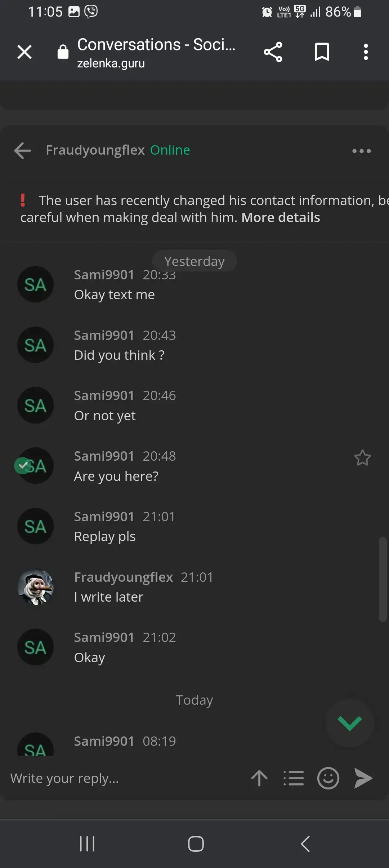Tap the share icon in browser header
Screen dimensions: 389x868
(x=273, y=52)
